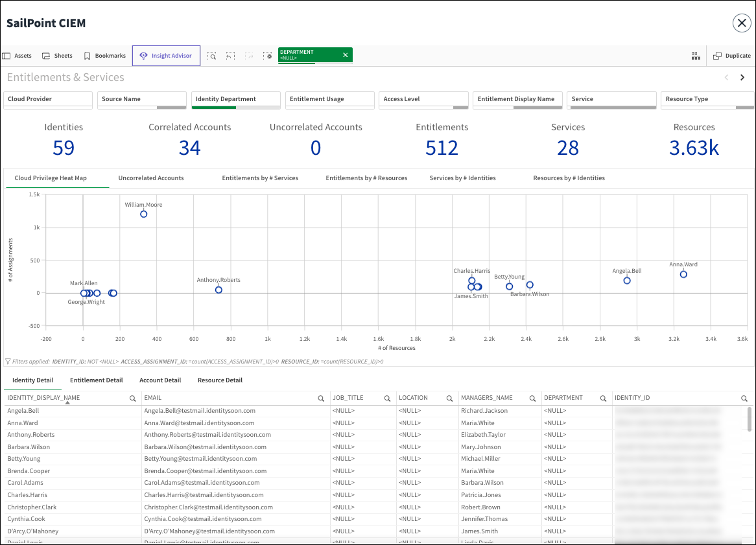Click manager Elizabeth.Taylor cell
This screenshot has width=756, height=545.
pyautogui.click(x=500, y=435)
